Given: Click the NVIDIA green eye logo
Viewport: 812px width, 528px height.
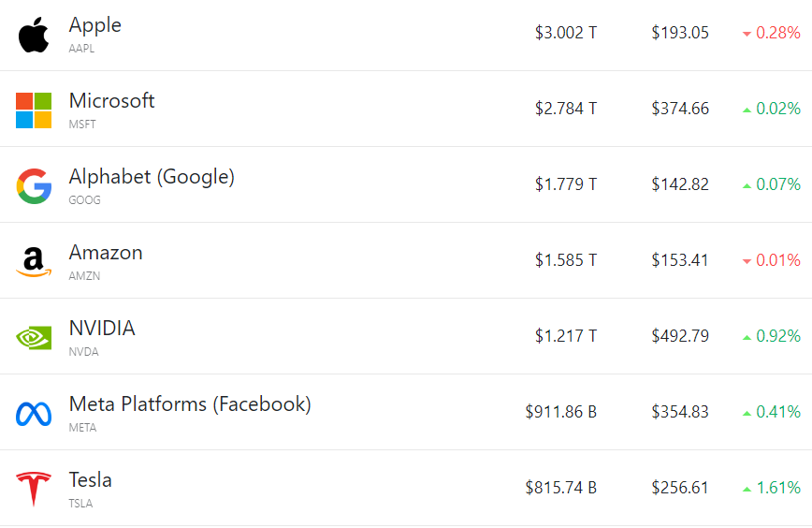Looking at the screenshot, I should (34, 338).
